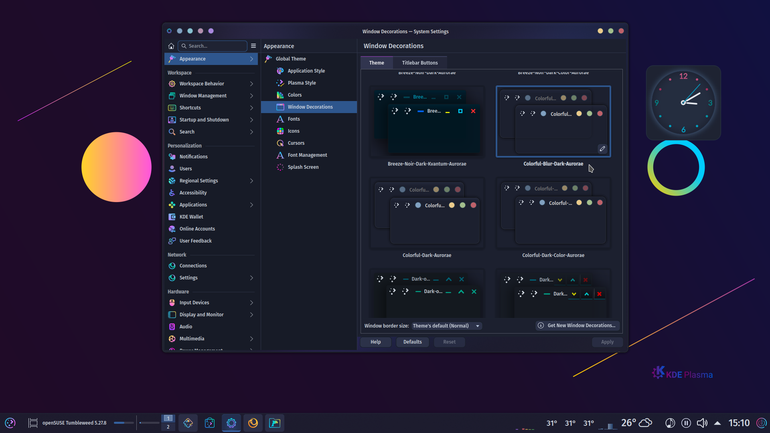Show hidden tray icons with the arrow
This screenshot has width=770, height=433.
tap(717, 423)
